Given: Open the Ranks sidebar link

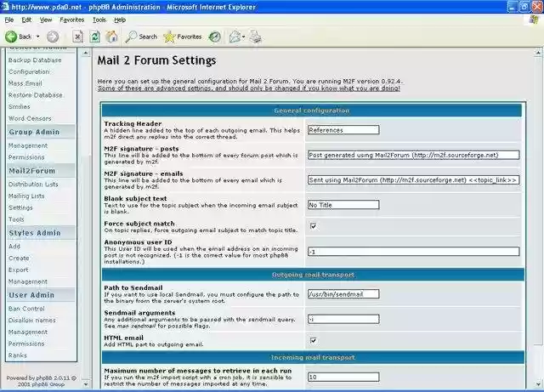Looking at the screenshot, I should [17, 355].
